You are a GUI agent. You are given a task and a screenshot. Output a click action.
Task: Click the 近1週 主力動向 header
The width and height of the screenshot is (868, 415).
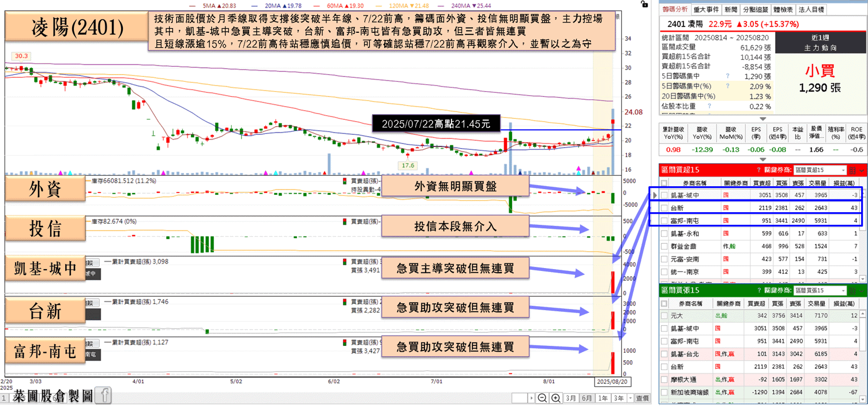pyautogui.click(x=820, y=43)
